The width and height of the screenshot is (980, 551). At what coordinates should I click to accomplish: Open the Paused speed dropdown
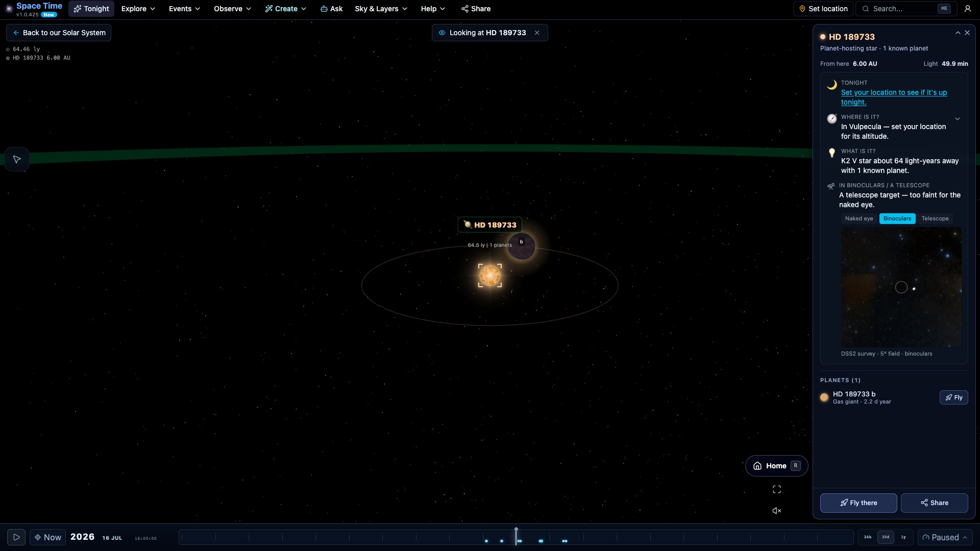point(945,537)
